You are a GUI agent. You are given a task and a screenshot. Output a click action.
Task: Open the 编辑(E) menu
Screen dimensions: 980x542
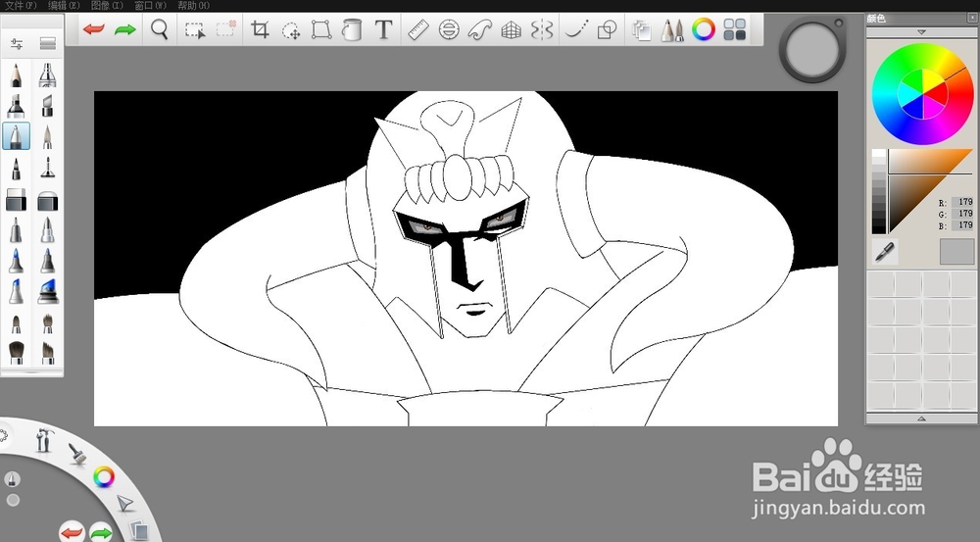[64, 6]
